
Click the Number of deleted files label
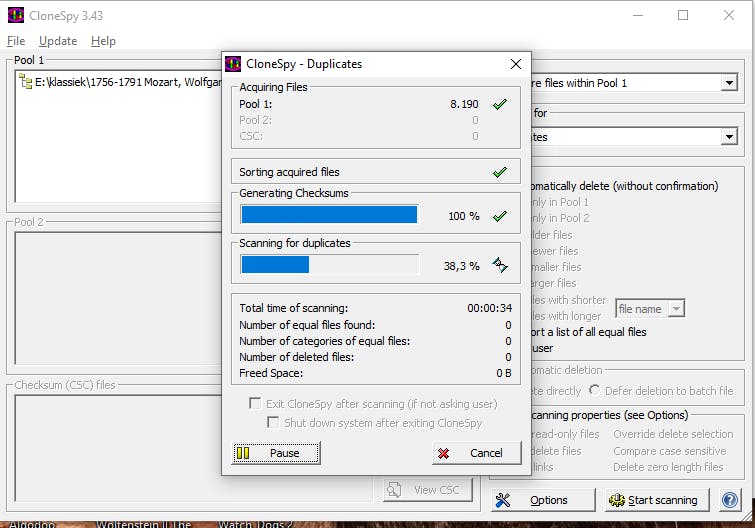click(x=297, y=357)
